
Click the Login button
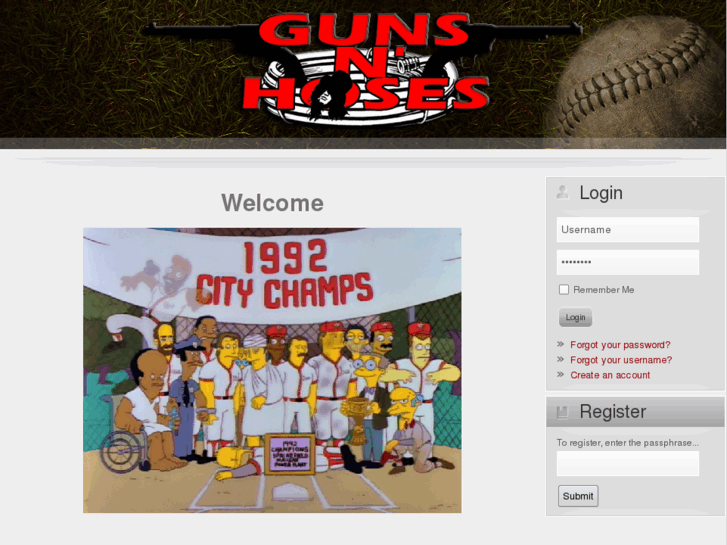(575, 317)
